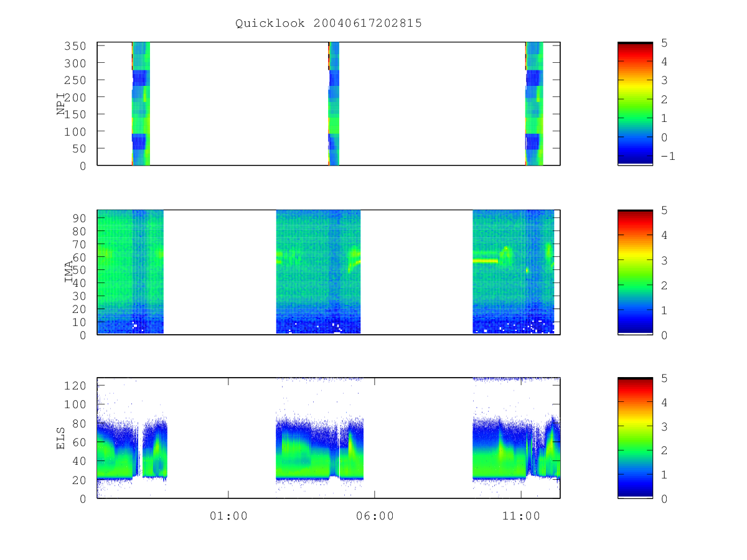Click the "5" label on the ELS colorbar
The height and width of the screenshot is (560, 747).
point(664,378)
